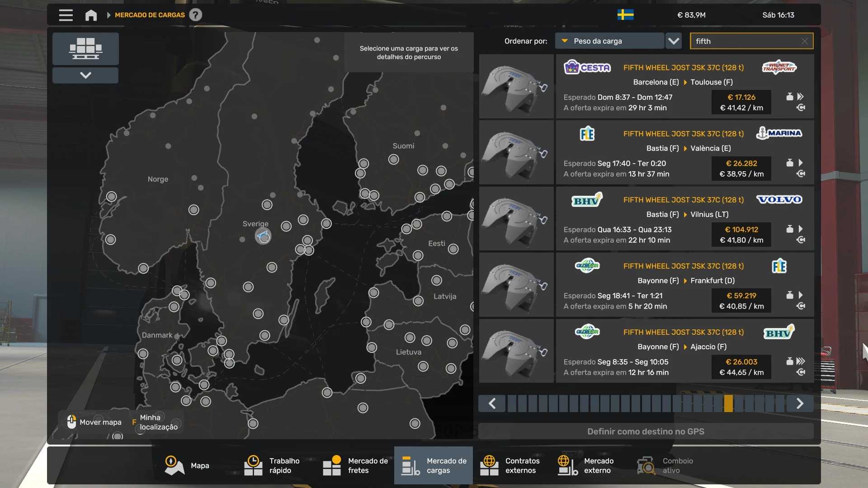Viewport: 868px width, 488px height.
Task: Click urgency arrow on Vilnius offer
Action: [x=800, y=229]
